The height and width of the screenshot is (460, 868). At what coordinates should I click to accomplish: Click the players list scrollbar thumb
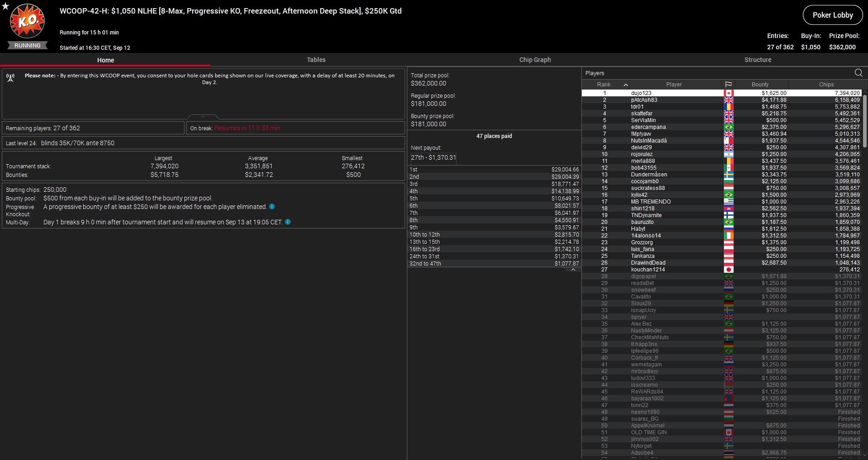click(865, 121)
